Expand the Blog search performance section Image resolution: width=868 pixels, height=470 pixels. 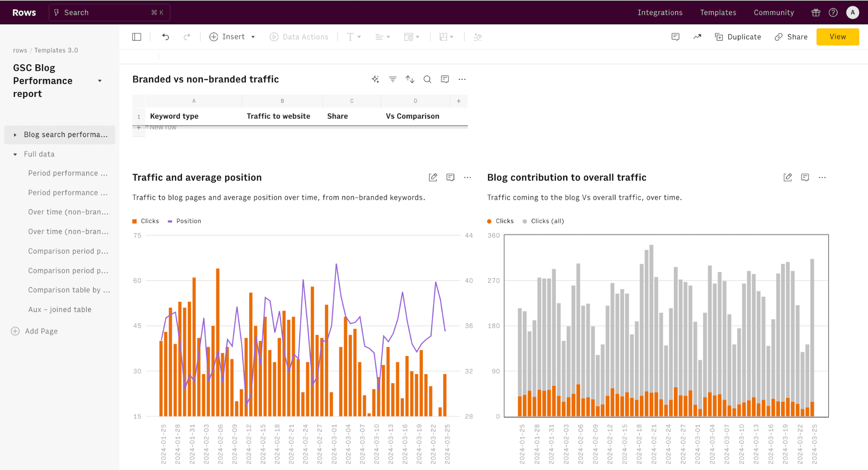pyautogui.click(x=14, y=134)
